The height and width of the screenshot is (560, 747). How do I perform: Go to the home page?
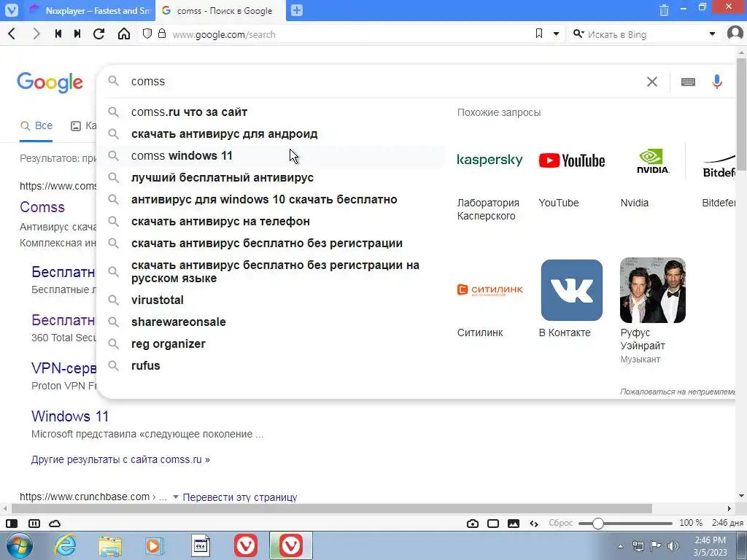tap(124, 34)
